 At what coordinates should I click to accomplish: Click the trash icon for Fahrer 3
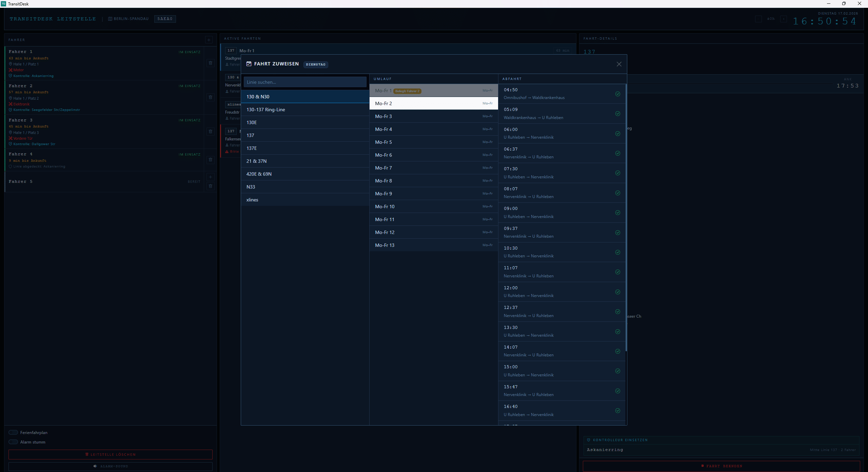tap(210, 132)
